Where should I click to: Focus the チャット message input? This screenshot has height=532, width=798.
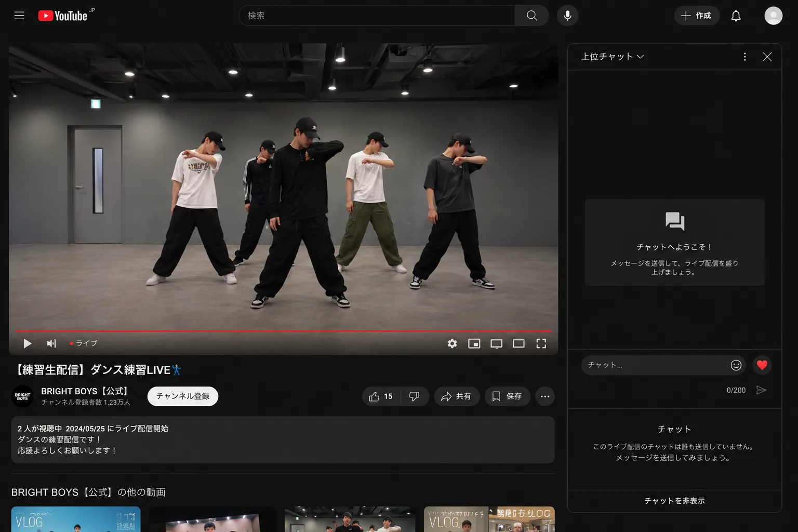click(656, 365)
